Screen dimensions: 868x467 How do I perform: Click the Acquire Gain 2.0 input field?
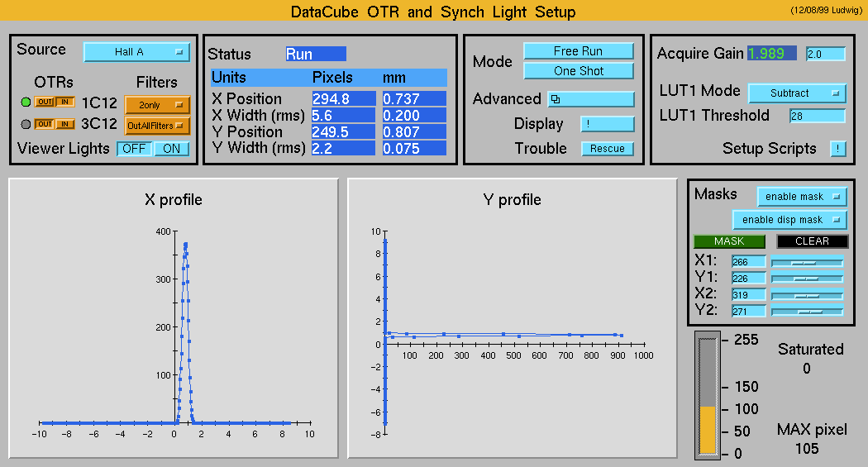pyautogui.click(x=825, y=54)
